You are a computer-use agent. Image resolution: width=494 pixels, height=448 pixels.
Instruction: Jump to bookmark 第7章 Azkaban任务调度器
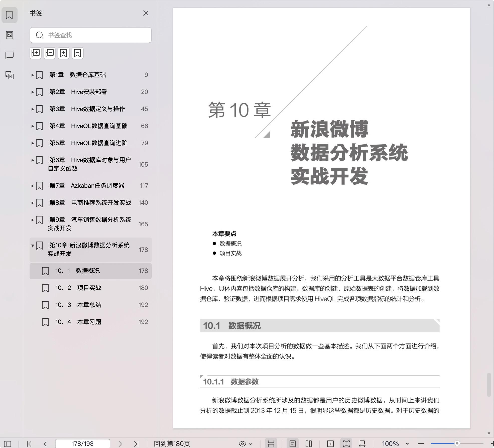click(91, 186)
